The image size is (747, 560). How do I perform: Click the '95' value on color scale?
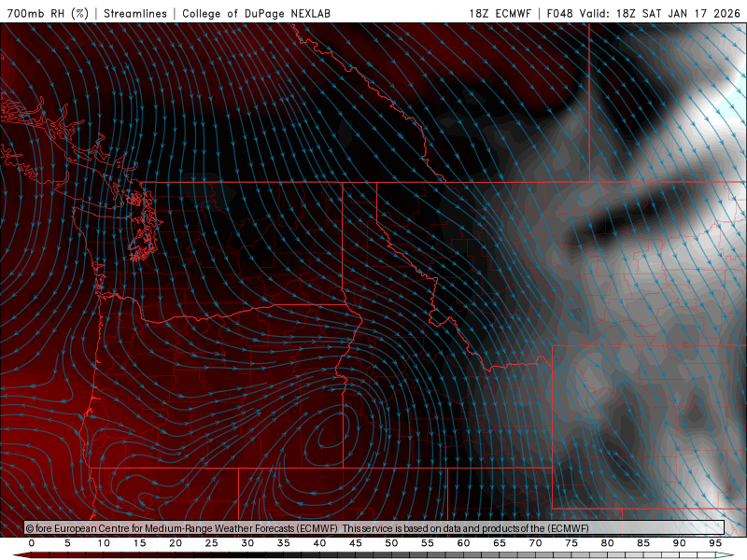[715, 543]
